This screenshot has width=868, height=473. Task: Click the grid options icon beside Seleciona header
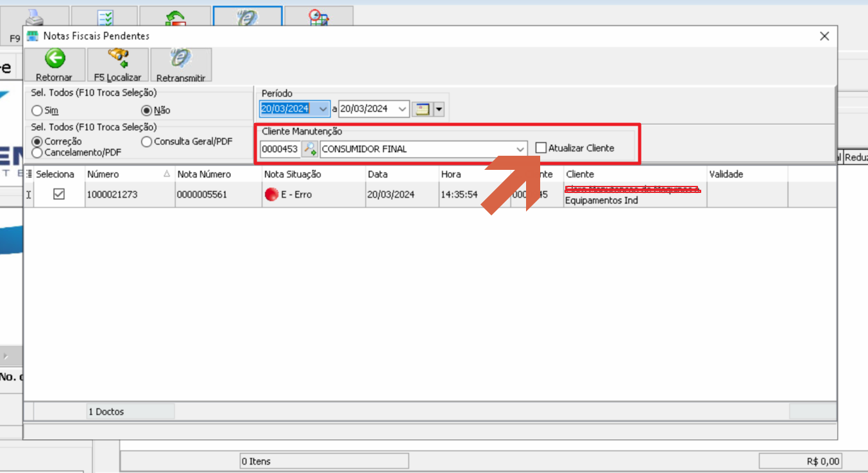tap(30, 174)
